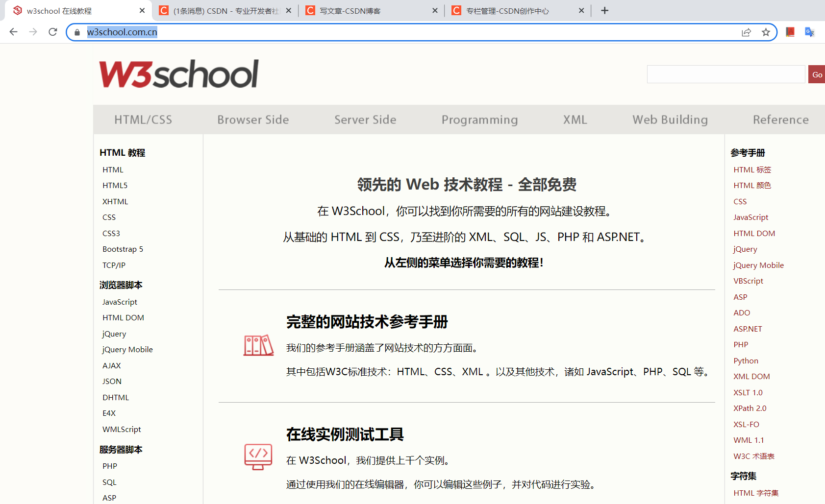Open the Programming navigation menu
Image resolution: width=825 pixels, height=504 pixels.
pos(479,120)
